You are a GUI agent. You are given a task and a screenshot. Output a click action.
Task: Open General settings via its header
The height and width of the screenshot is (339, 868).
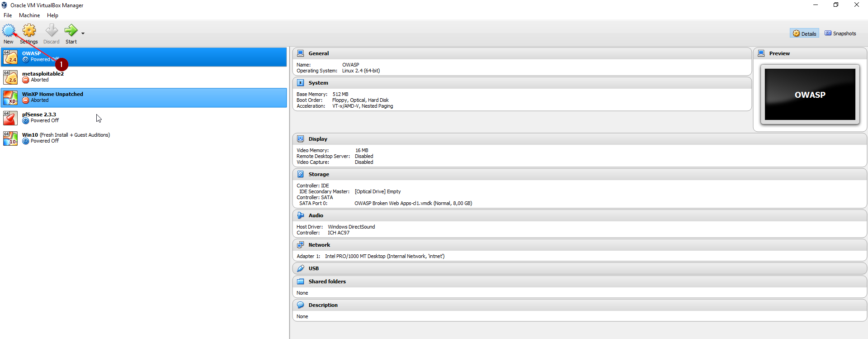319,53
